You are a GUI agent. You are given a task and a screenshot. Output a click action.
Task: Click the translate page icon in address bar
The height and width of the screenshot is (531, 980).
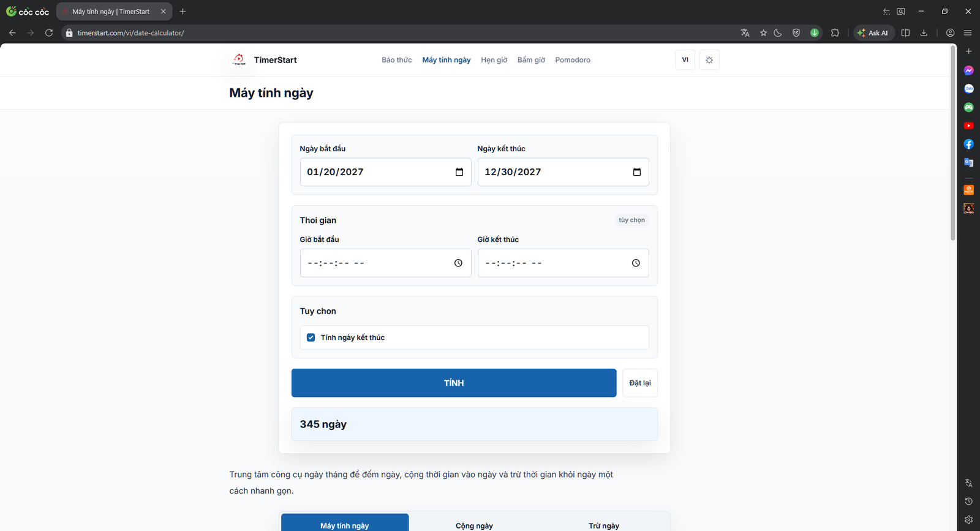coord(745,33)
